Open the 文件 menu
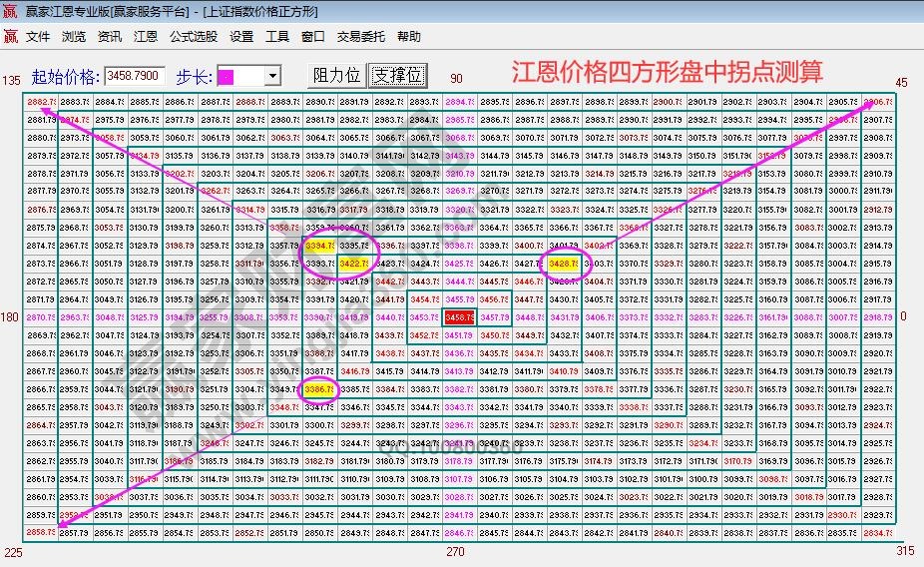This screenshot has height=567, width=924. [x=38, y=37]
